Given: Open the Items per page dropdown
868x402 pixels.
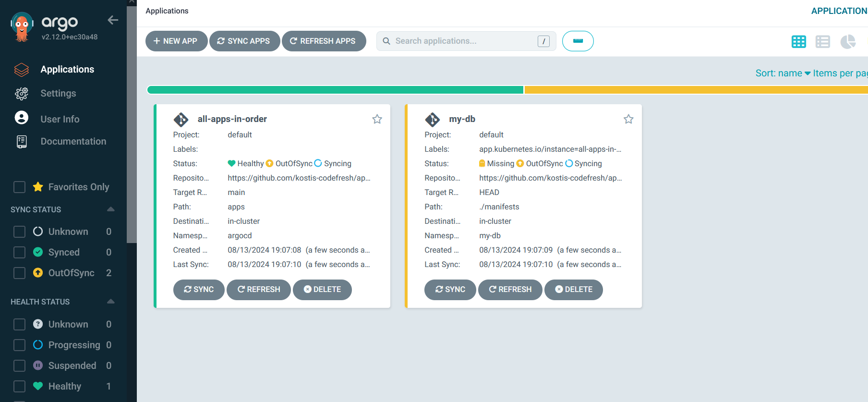Looking at the screenshot, I should coord(840,73).
